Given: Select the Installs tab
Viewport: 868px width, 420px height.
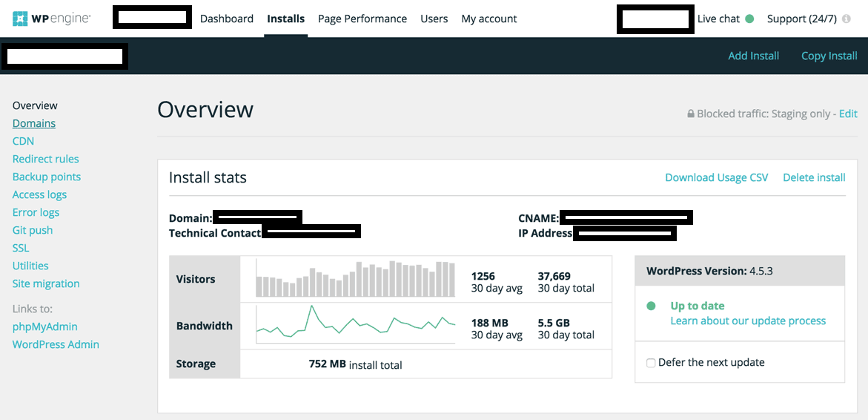Looking at the screenshot, I should point(285,19).
